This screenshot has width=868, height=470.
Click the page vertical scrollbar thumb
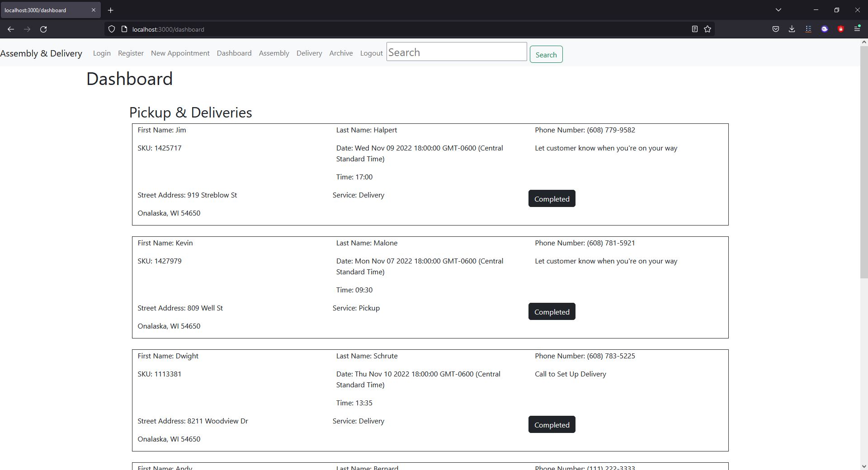[863, 162]
